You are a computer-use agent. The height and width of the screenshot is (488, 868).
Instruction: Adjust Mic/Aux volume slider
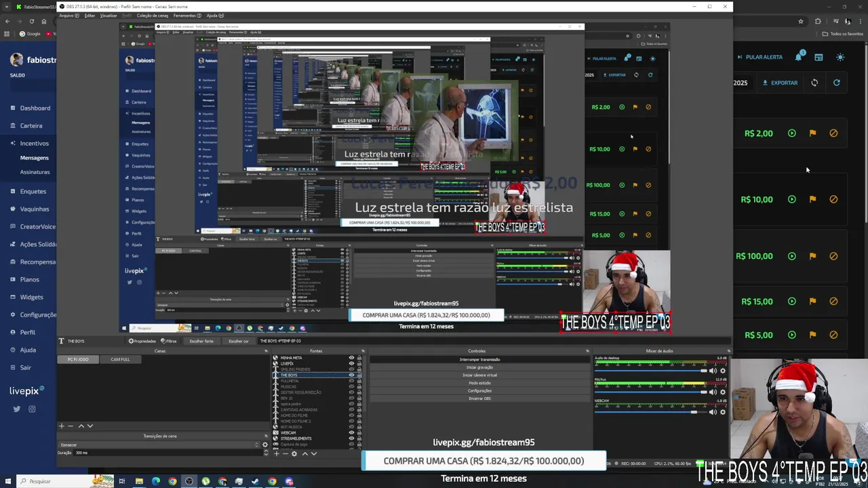tap(651, 392)
